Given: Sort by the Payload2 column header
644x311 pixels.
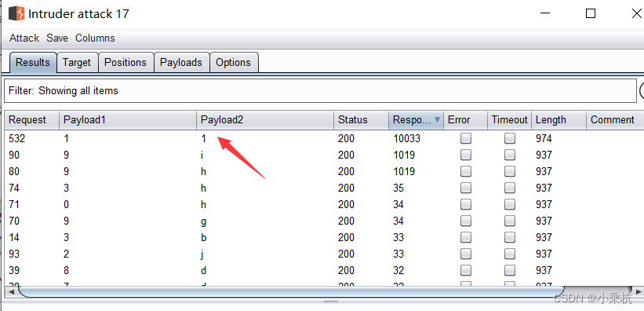Looking at the screenshot, I should (x=265, y=120).
